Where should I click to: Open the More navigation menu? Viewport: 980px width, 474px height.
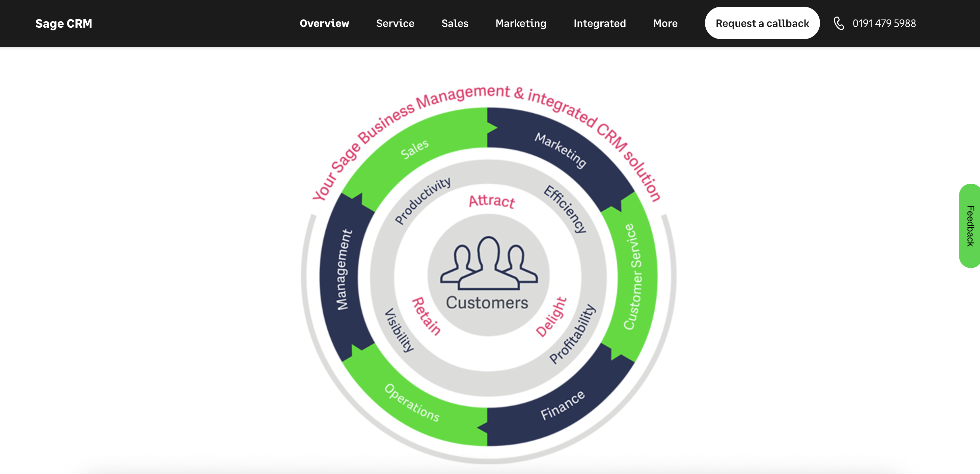(665, 23)
